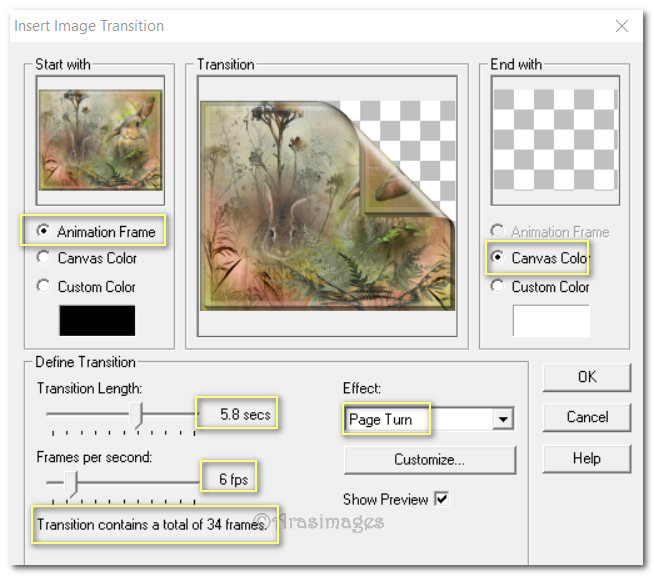Close the Insert Image Transition dialog
The height and width of the screenshot is (576, 654).
(x=622, y=26)
